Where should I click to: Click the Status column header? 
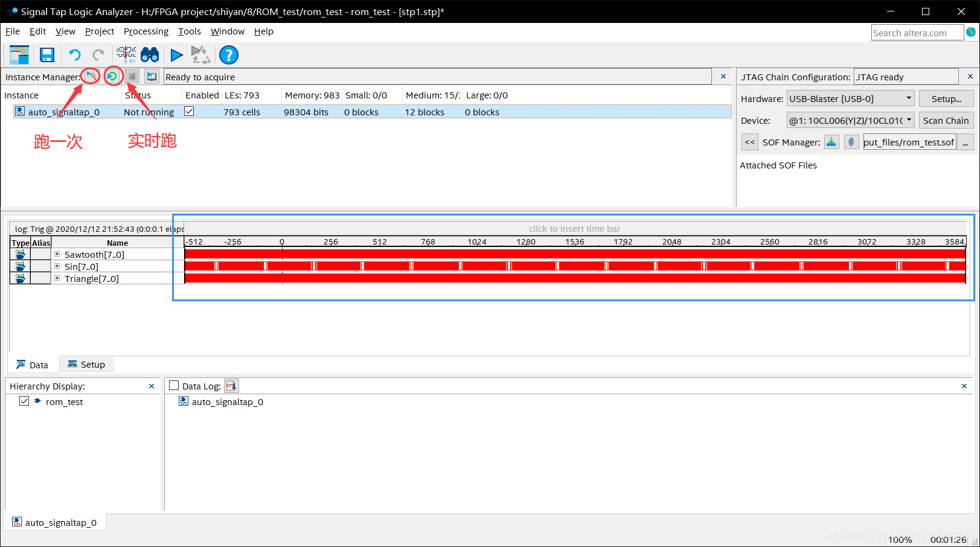(151, 95)
